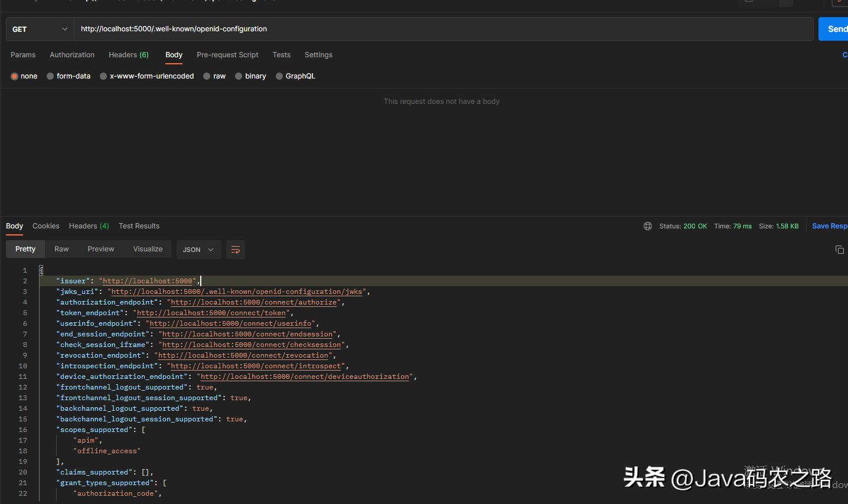The width and height of the screenshot is (848, 504).
Task: Expand the JSON response format dropdown
Action: pyautogui.click(x=198, y=250)
